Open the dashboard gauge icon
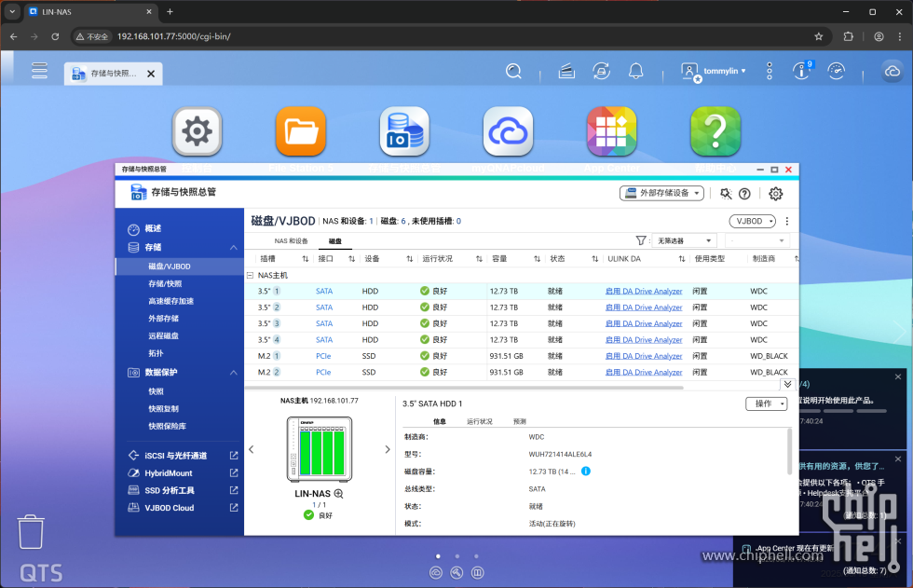This screenshot has height=588, width=913. pyautogui.click(x=837, y=71)
